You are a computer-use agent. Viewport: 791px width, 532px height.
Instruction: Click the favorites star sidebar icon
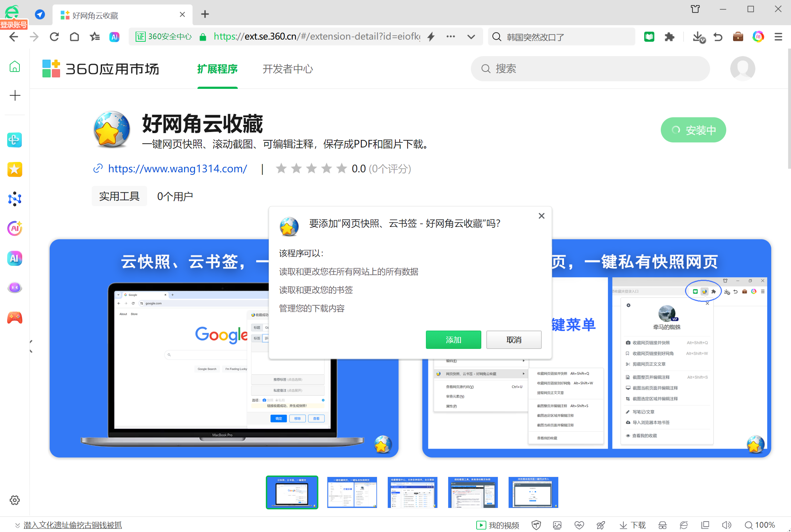[15, 169]
